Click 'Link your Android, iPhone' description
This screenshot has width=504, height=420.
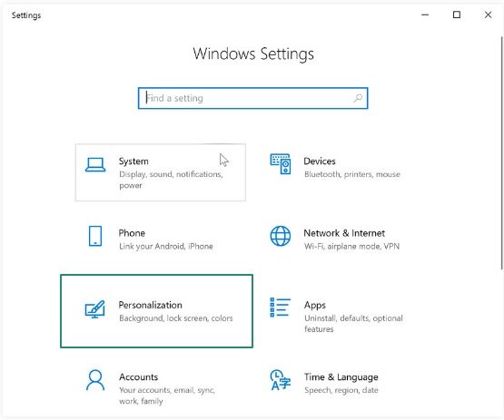click(x=166, y=246)
